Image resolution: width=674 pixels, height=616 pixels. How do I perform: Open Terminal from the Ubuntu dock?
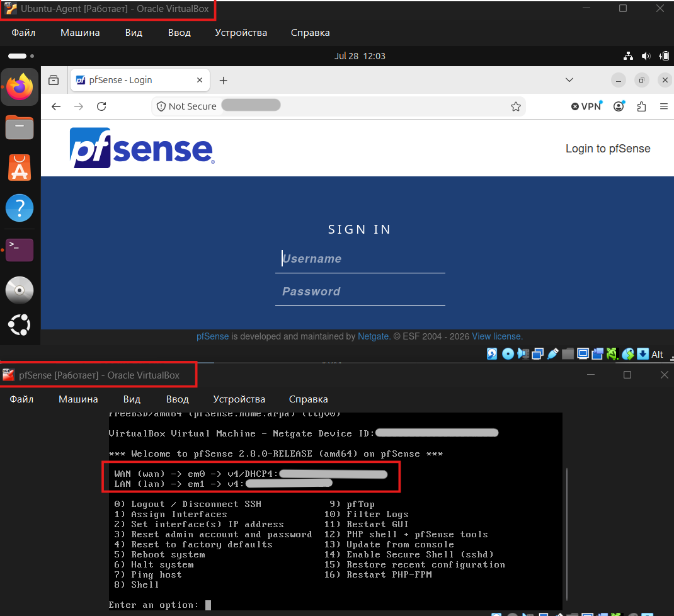tap(20, 250)
